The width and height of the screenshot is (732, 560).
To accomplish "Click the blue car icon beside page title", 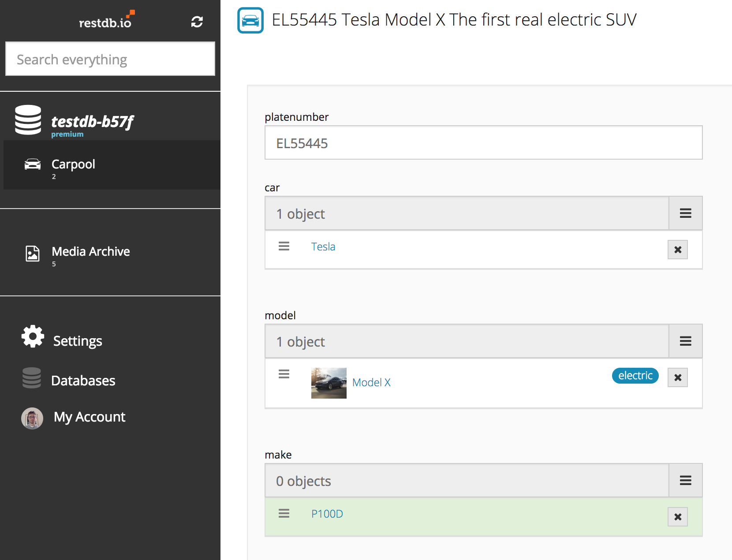I will 250,20.
